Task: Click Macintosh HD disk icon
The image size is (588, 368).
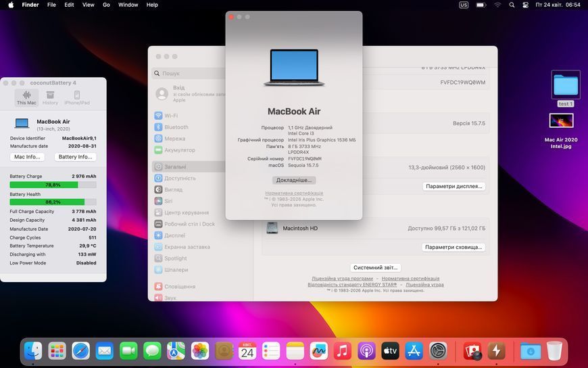Action: click(x=272, y=228)
